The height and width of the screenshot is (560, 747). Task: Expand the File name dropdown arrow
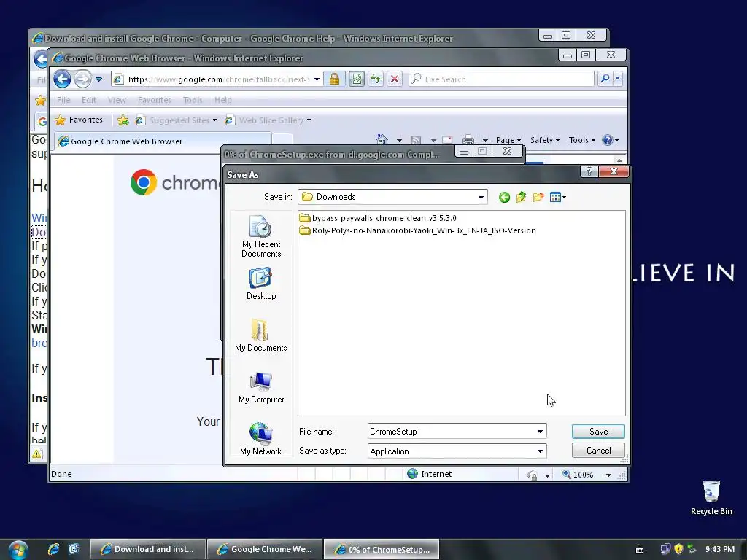pos(540,432)
